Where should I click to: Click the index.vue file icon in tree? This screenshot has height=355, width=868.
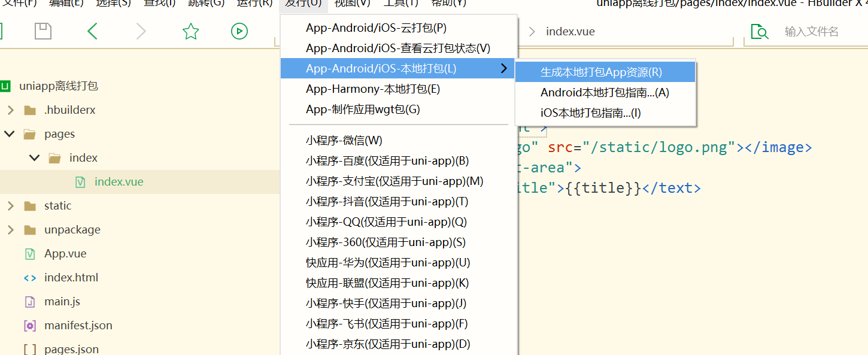pos(80,182)
